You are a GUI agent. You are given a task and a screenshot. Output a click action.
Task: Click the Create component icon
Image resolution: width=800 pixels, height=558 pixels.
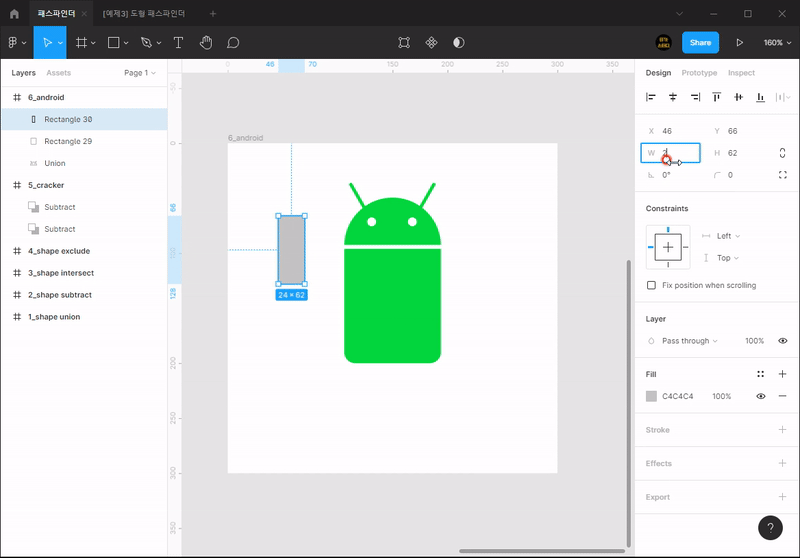pyautogui.click(x=432, y=43)
